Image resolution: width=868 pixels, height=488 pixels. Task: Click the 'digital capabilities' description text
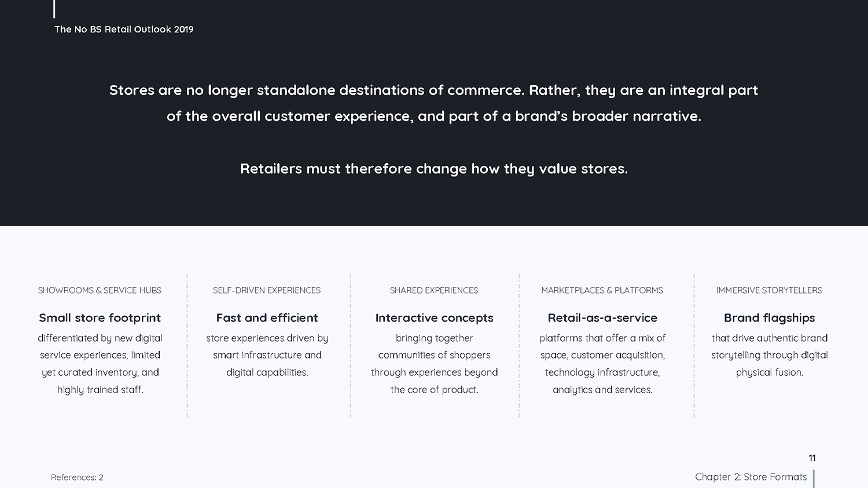(x=267, y=372)
